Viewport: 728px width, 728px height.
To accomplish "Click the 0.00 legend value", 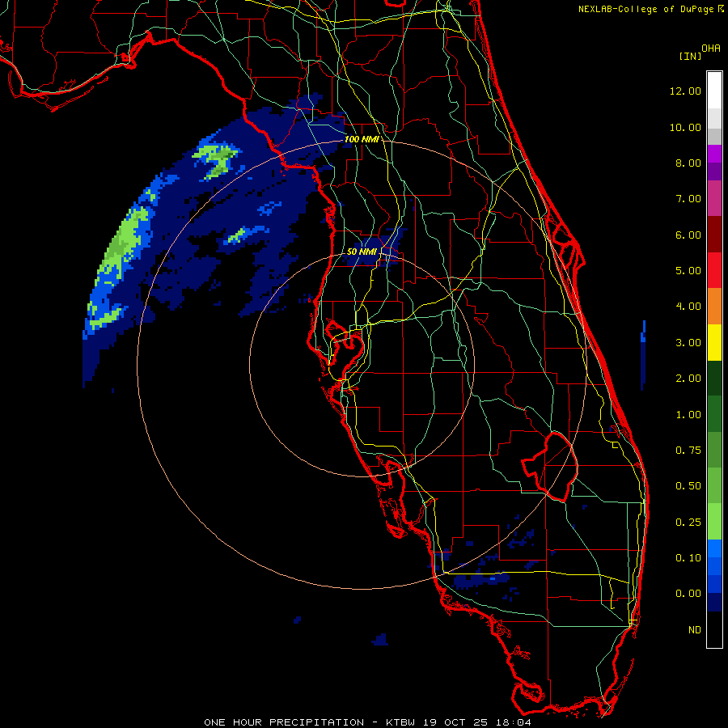I will (688, 594).
